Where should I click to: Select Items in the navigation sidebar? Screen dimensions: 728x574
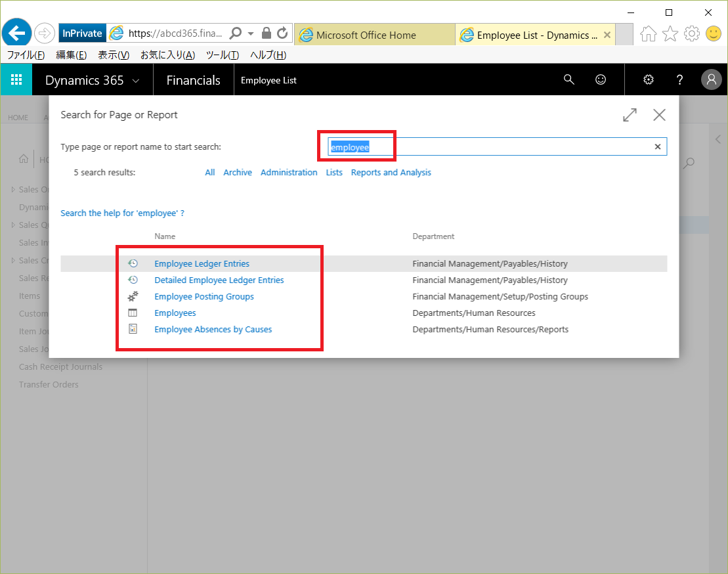[30, 296]
